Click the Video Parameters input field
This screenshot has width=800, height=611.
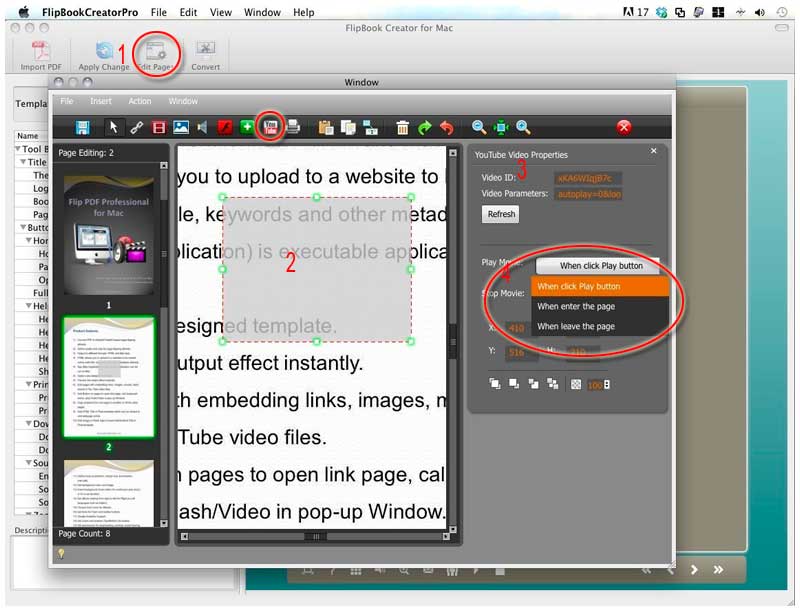click(589, 194)
